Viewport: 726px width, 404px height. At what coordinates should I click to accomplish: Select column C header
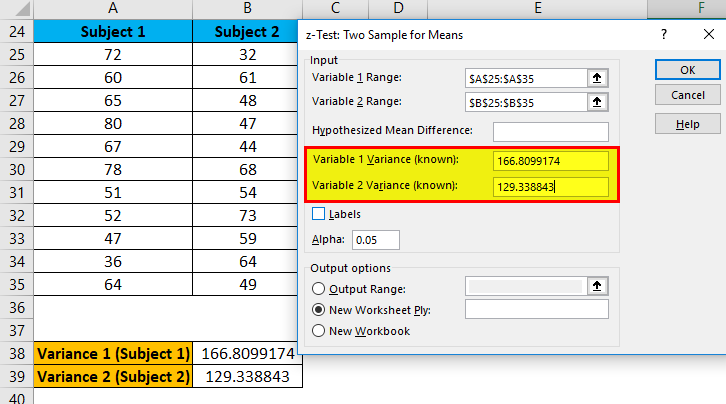(x=336, y=8)
